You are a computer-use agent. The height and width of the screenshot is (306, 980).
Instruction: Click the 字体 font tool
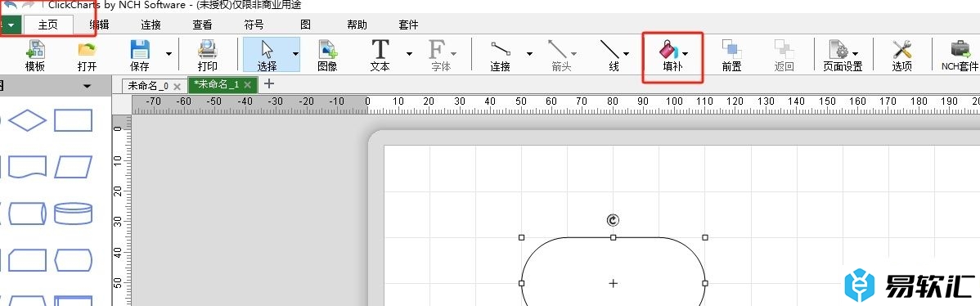click(x=441, y=55)
